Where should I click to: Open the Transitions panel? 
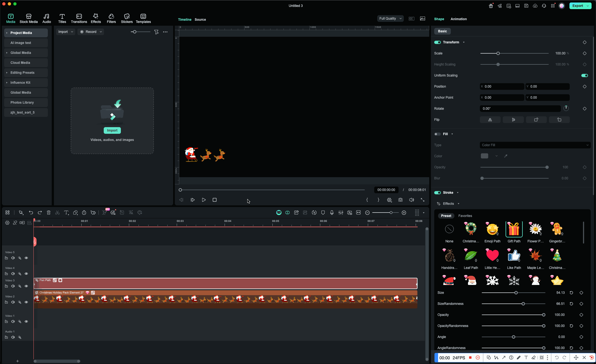pyautogui.click(x=79, y=18)
